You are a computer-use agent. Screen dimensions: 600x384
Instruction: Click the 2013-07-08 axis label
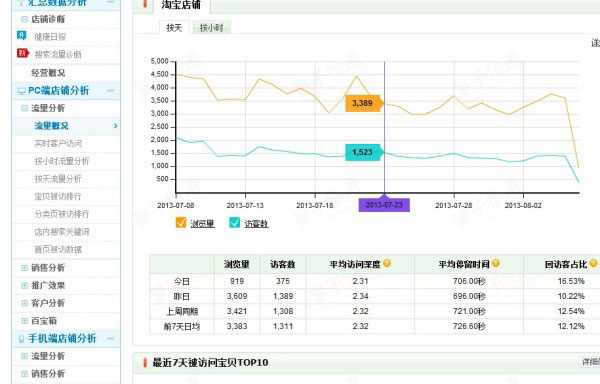click(x=176, y=205)
